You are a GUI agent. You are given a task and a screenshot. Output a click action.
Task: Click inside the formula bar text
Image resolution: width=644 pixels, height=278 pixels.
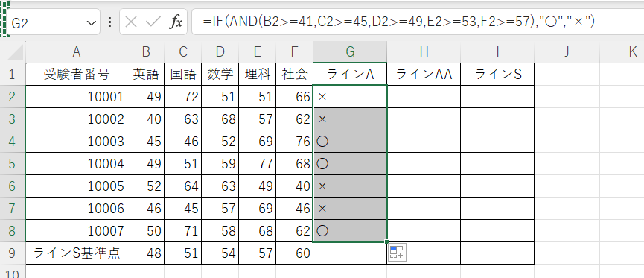398,22
